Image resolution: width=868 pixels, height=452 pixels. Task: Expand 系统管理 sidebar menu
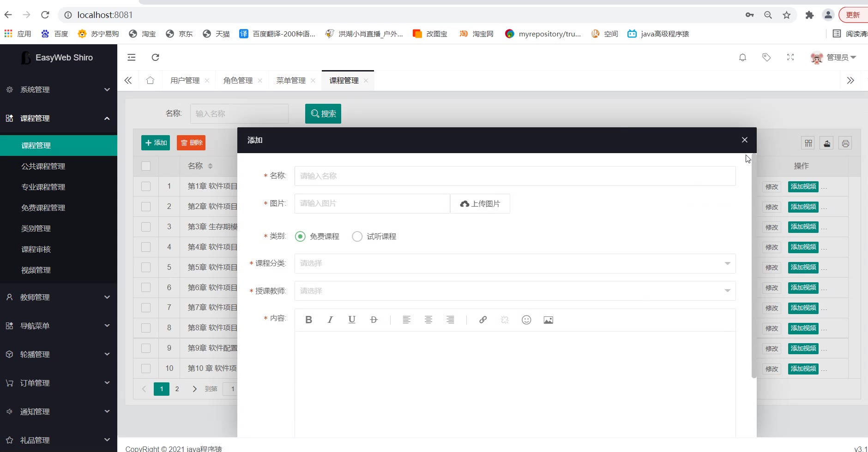(x=58, y=89)
